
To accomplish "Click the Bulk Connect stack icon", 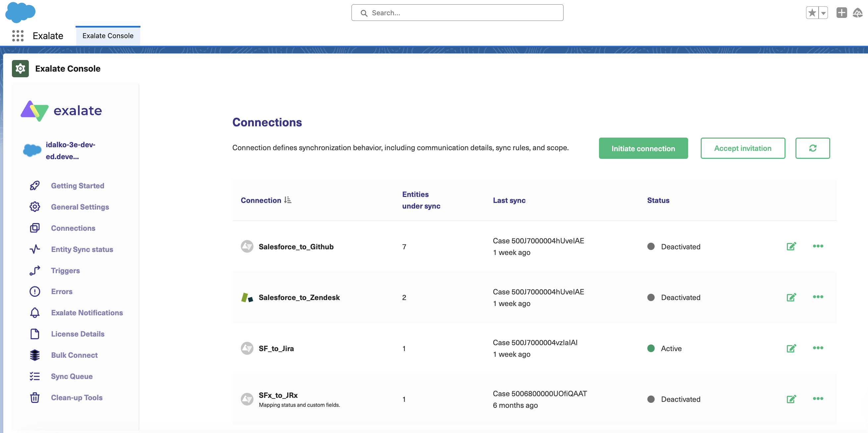I will pyautogui.click(x=35, y=355).
